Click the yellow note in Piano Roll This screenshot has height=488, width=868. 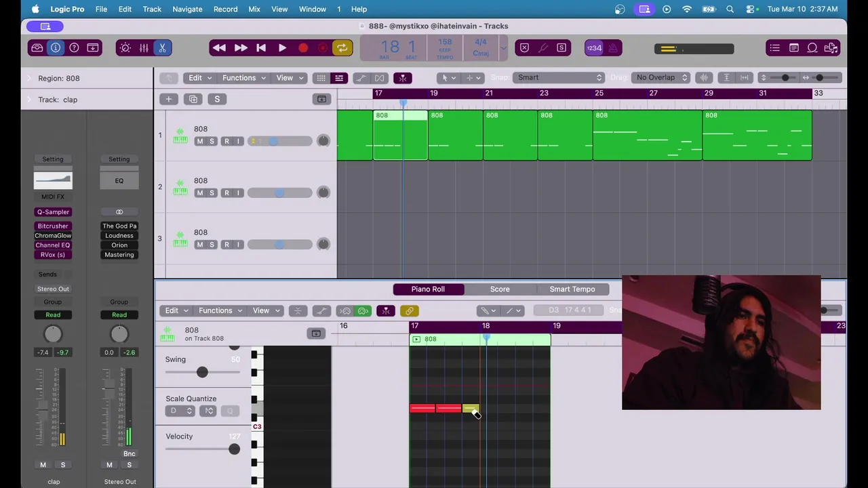click(470, 408)
